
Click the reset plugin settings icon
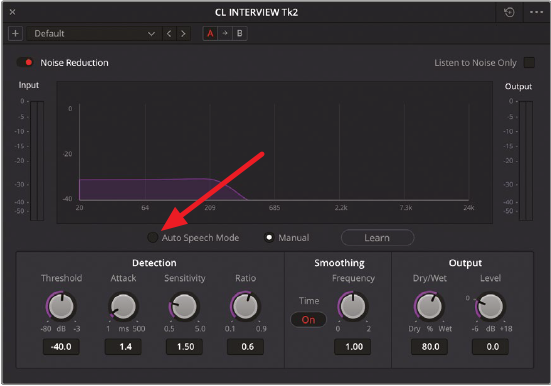pyautogui.click(x=509, y=12)
